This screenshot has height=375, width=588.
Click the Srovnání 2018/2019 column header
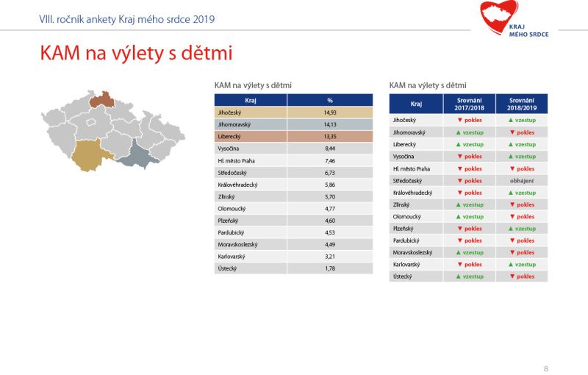point(522,104)
